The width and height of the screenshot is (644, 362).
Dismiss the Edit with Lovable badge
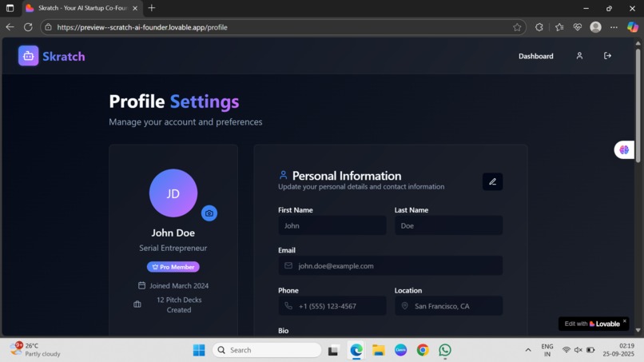(x=624, y=321)
